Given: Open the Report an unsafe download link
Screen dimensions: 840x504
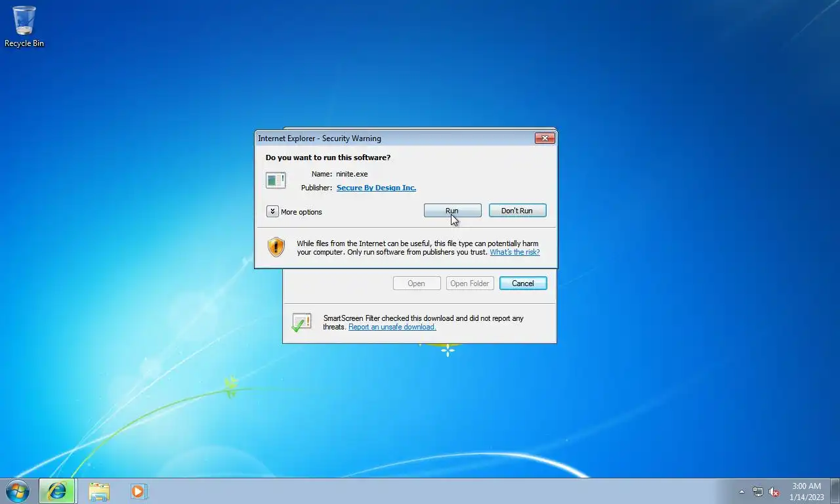Looking at the screenshot, I should [392, 327].
